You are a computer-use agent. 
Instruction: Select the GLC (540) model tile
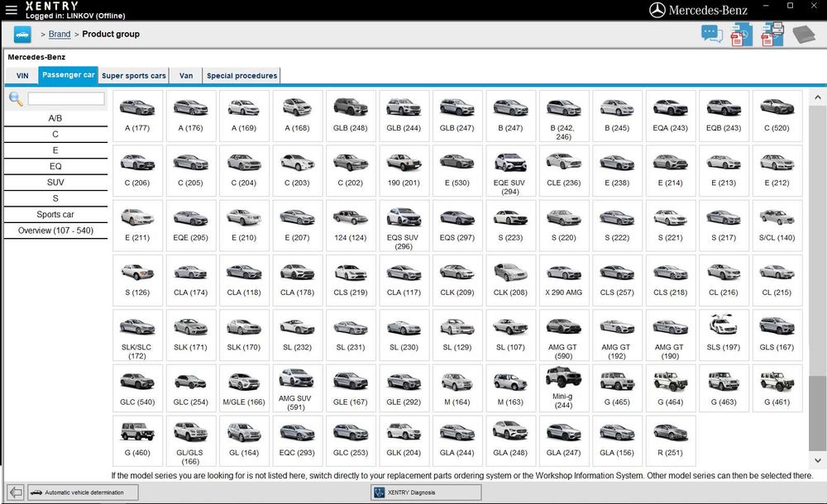coord(137,388)
